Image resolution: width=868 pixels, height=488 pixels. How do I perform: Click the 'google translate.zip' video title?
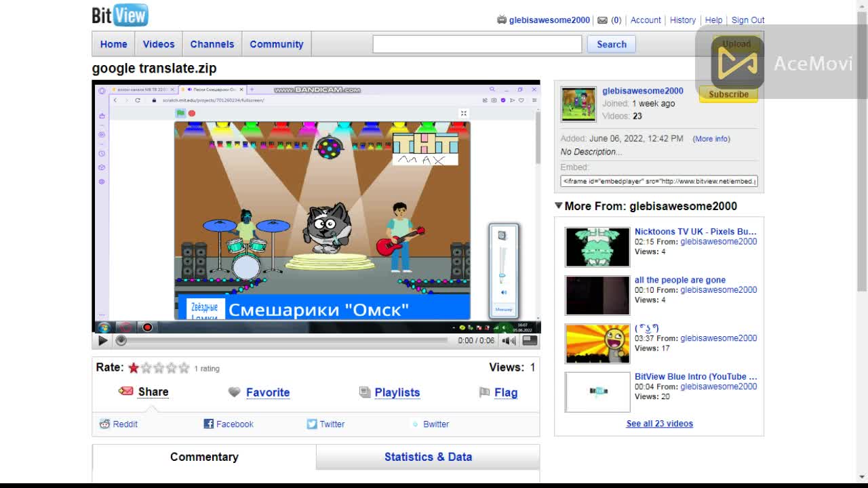[154, 68]
